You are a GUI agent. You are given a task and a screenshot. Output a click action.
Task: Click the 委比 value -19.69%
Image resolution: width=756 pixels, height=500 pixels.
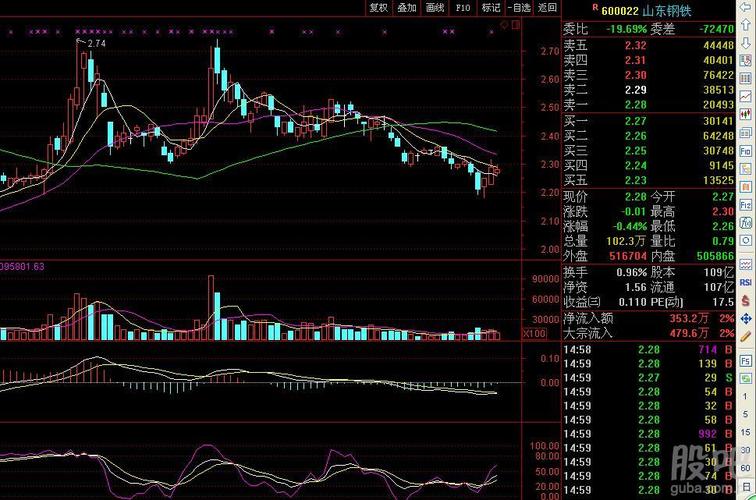pyautogui.click(x=626, y=29)
